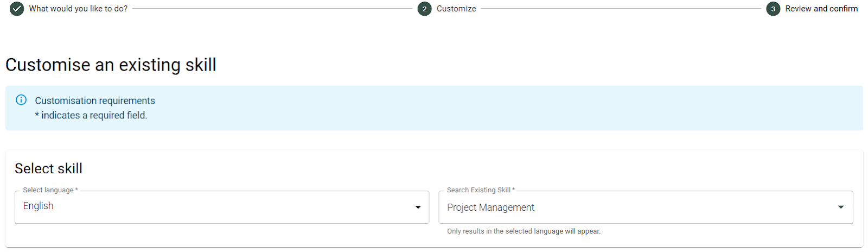This screenshot has height=252, width=868.
Task: Click the "Customisation requirements" banner title
Action: click(95, 100)
